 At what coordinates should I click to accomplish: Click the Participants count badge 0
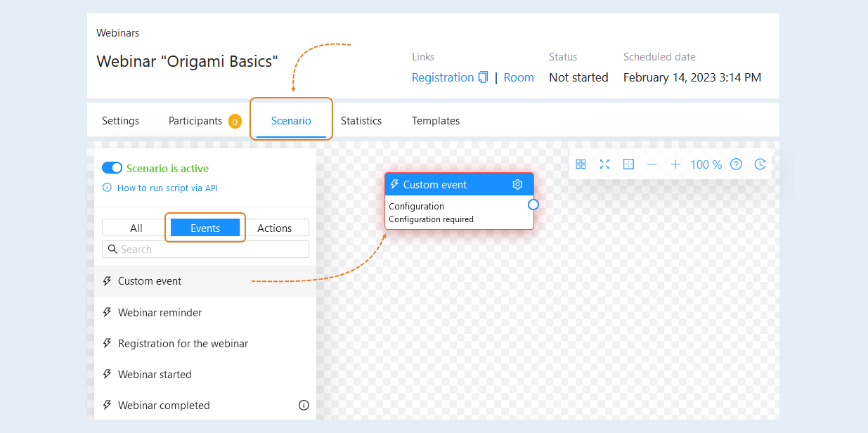[x=235, y=121]
